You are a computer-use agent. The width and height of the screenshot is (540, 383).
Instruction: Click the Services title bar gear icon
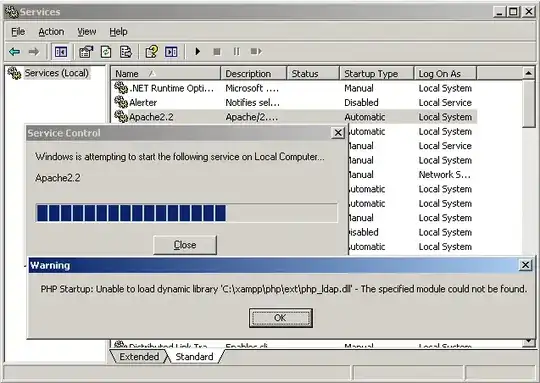[11, 12]
